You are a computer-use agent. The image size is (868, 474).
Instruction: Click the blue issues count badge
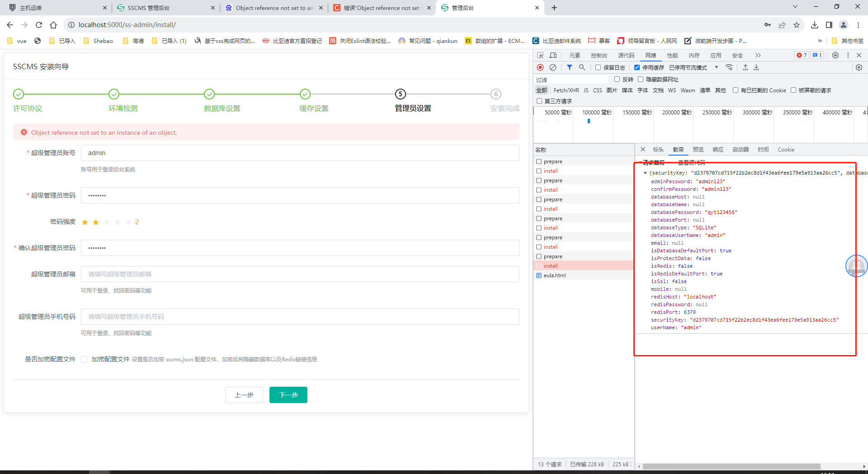817,55
